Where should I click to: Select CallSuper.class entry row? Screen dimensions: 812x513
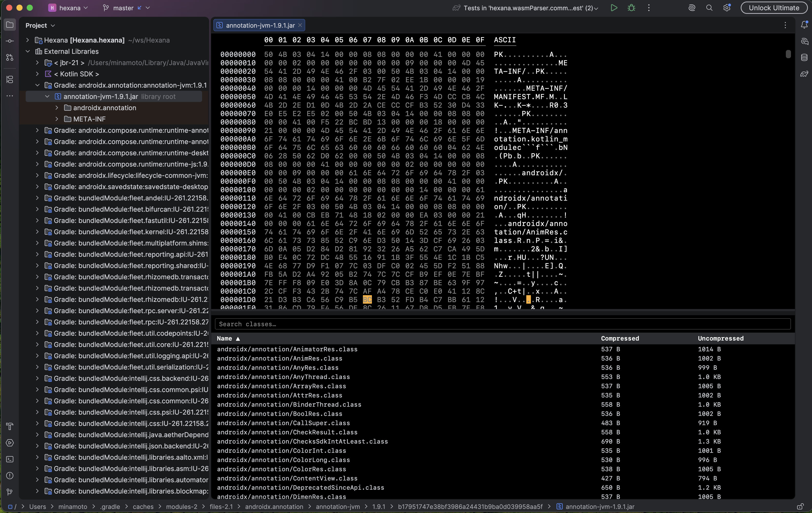pos(502,423)
